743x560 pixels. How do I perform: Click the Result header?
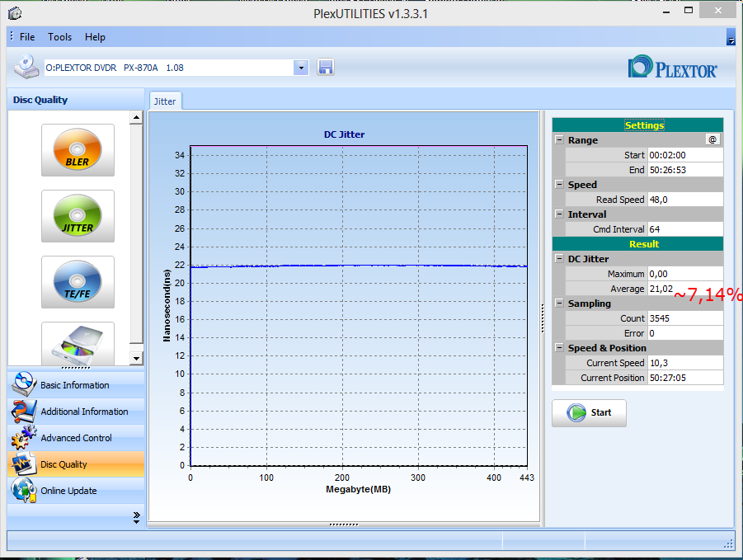tap(637, 244)
